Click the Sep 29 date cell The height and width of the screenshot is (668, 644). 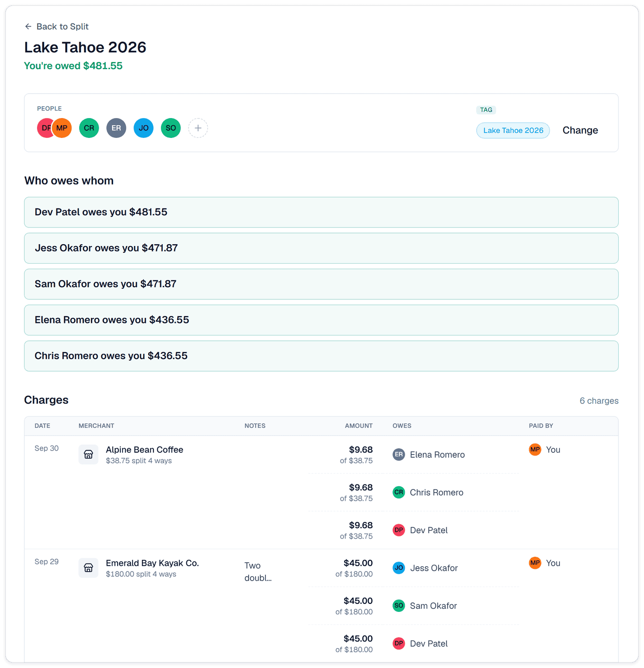(x=47, y=562)
